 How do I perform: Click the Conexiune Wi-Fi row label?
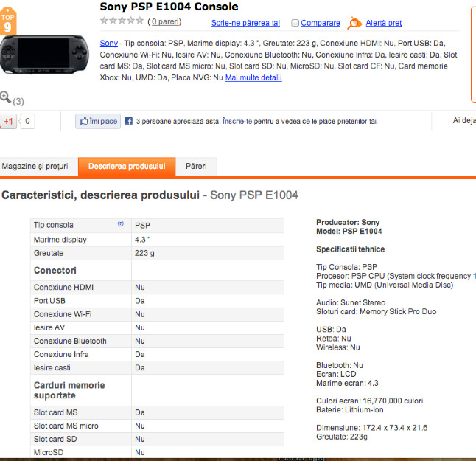(x=63, y=314)
